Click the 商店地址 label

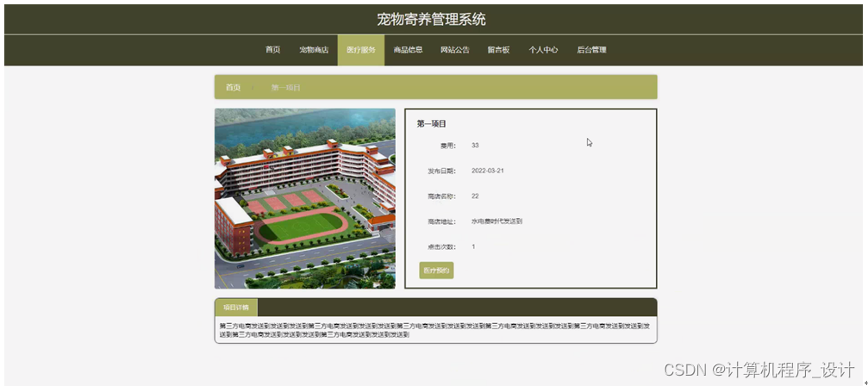coord(441,221)
